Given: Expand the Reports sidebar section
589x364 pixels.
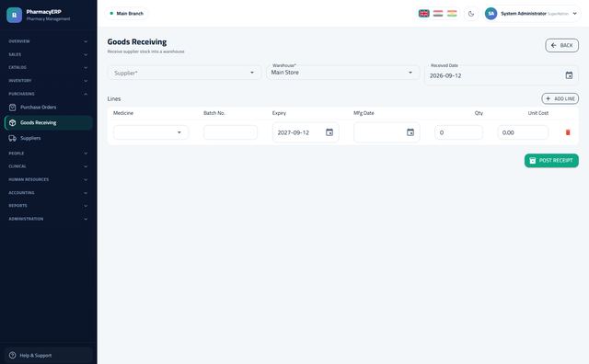Looking at the screenshot, I should coord(48,206).
